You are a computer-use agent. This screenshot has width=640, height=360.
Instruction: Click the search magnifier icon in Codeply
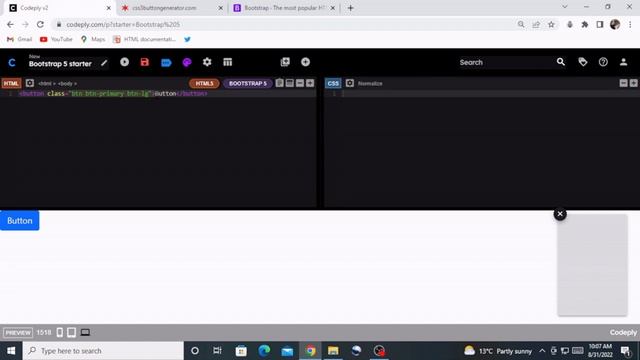pyautogui.click(x=561, y=62)
